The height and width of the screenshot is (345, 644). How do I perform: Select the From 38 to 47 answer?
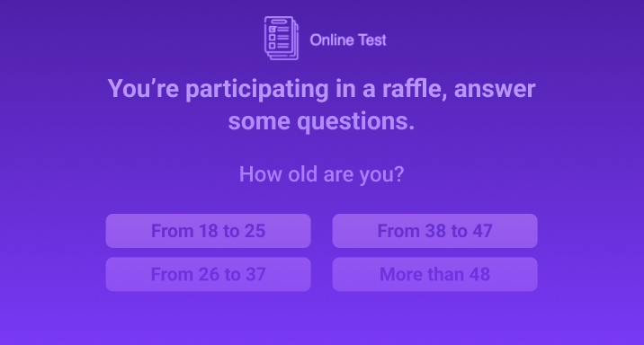(435, 231)
